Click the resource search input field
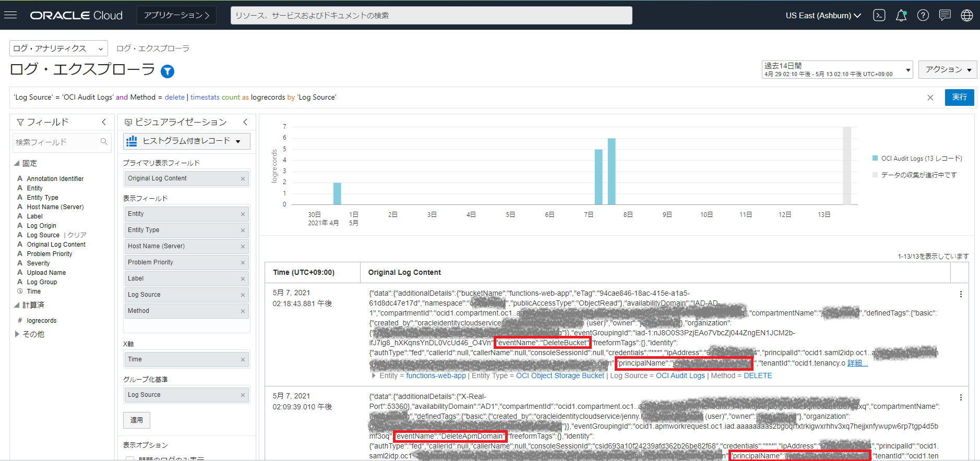This screenshot has width=980, height=461. pos(431,15)
